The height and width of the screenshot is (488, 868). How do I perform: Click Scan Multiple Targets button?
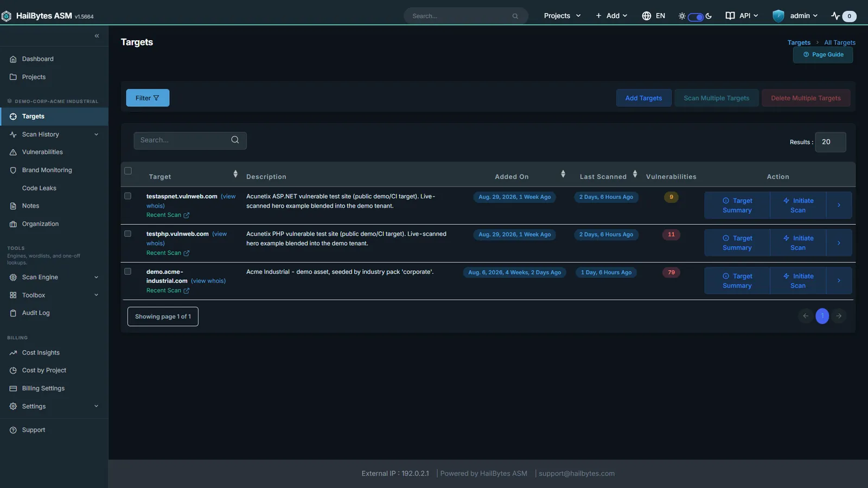716,98
